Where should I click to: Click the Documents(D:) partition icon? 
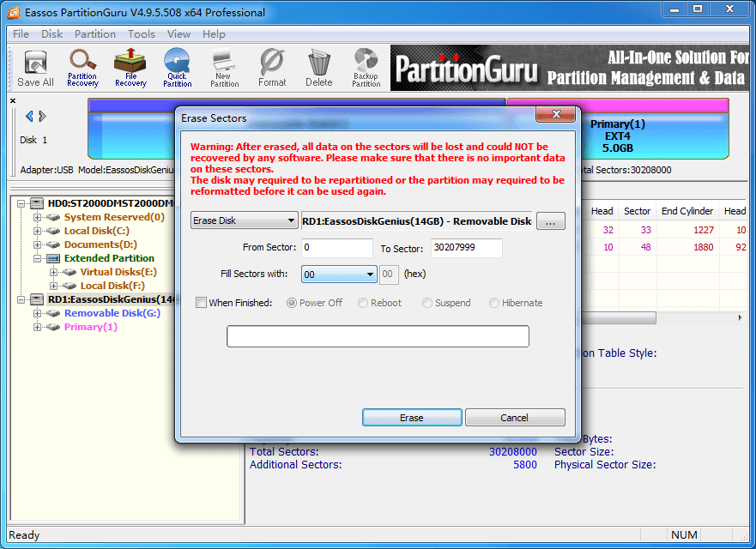[53, 244]
